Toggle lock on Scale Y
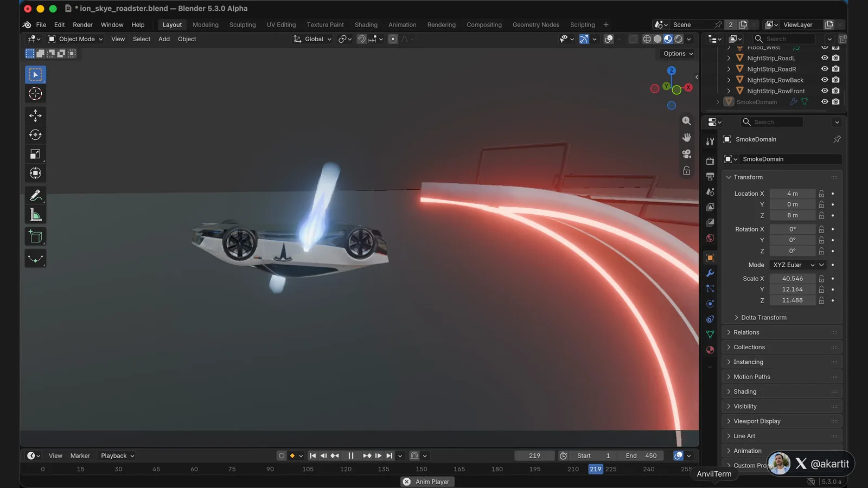 coord(821,290)
